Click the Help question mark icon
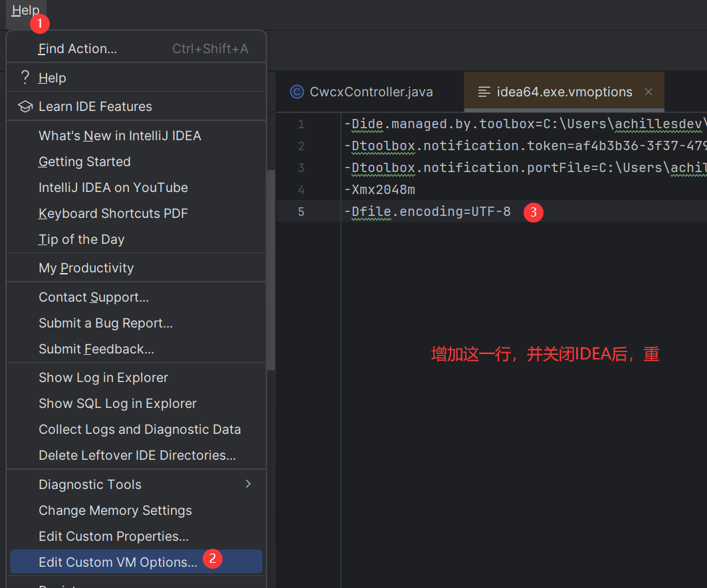The width and height of the screenshot is (707, 588). (x=25, y=78)
